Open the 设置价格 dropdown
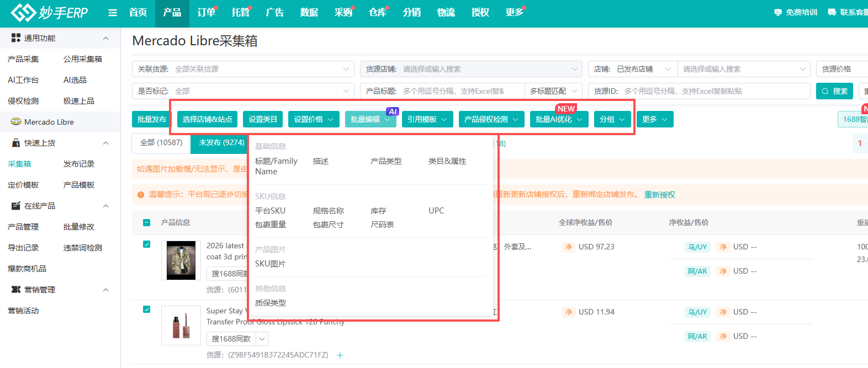 tap(314, 119)
